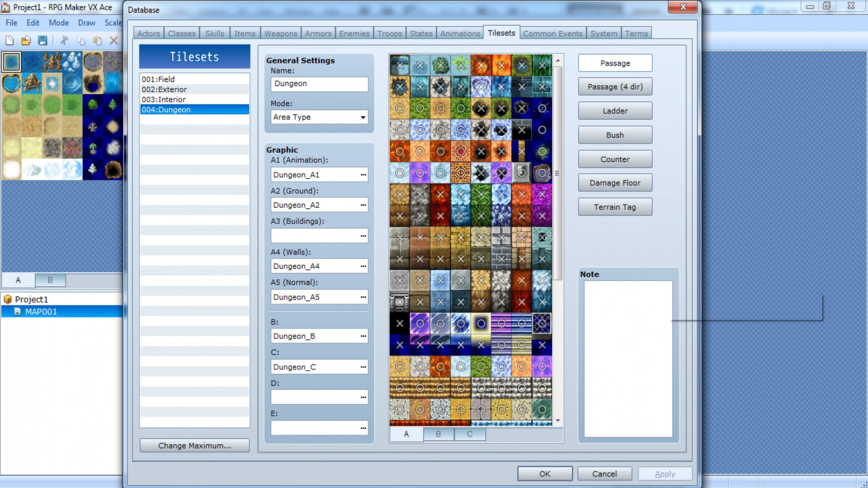Image resolution: width=868 pixels, height=488 pixels.
Task: Select tileset tab B in viewer
Action: 438,433
